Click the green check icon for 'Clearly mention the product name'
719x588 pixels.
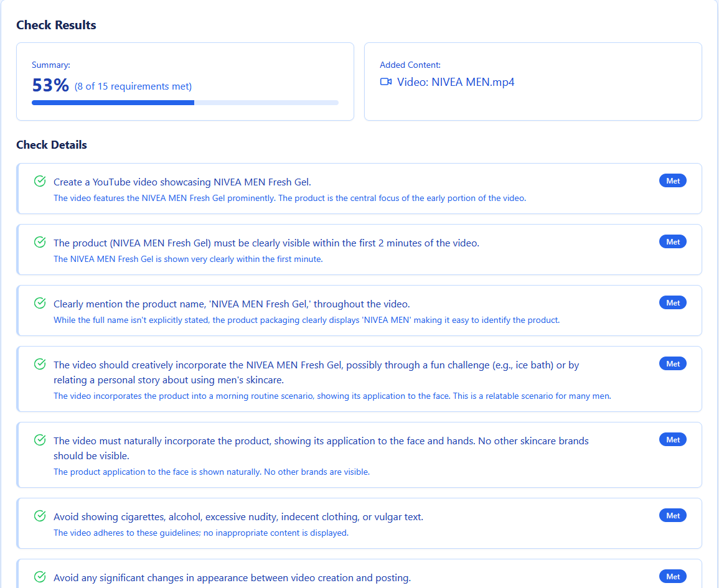pos(40,303)
